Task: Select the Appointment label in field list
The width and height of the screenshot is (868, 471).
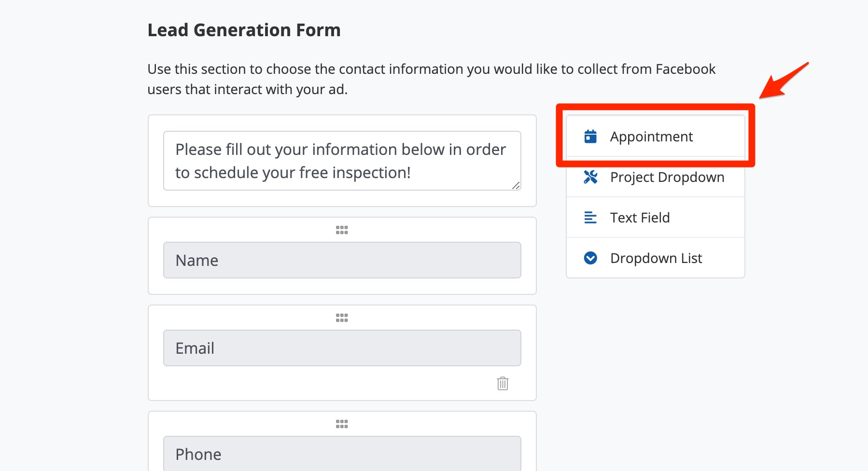Action: (x=651, y=137)
